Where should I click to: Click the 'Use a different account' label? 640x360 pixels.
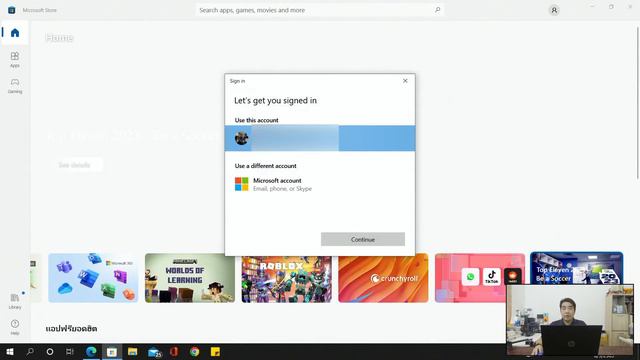click(x=266, y=166)
